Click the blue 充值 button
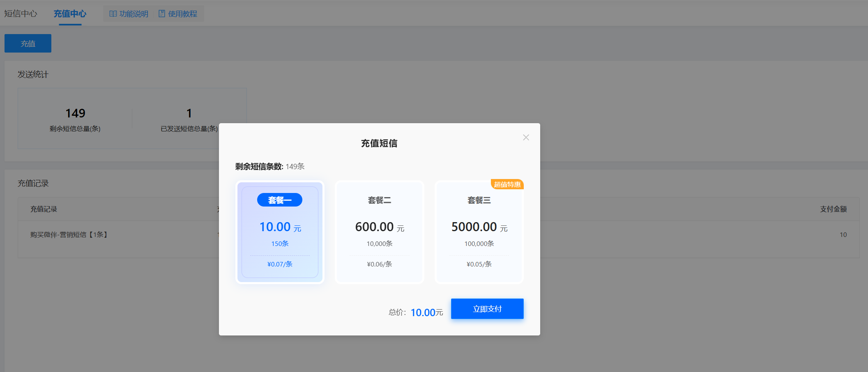The width and height of the screenshot is (868, 372). click(28, 44)
